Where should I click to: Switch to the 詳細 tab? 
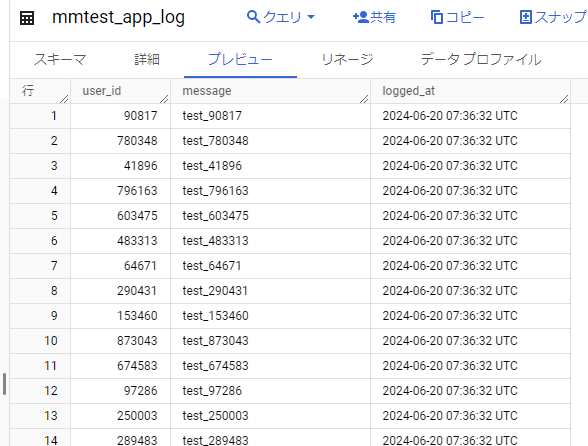(147, 59)
